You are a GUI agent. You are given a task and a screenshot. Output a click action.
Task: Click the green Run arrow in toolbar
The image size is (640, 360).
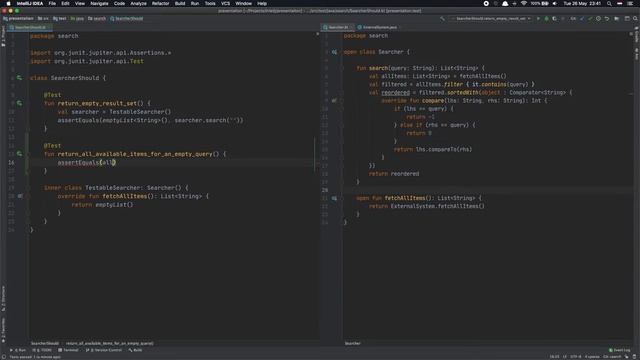coord(538,18)
